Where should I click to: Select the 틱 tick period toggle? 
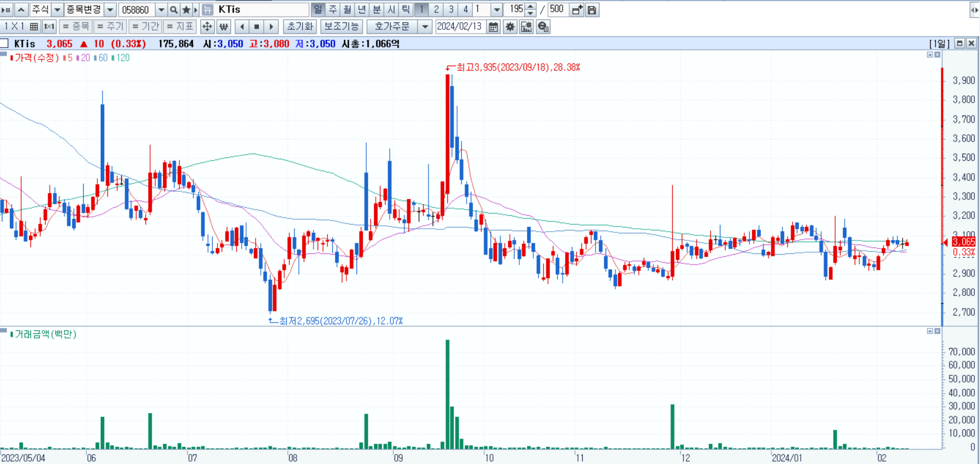(x=406, y=10)
